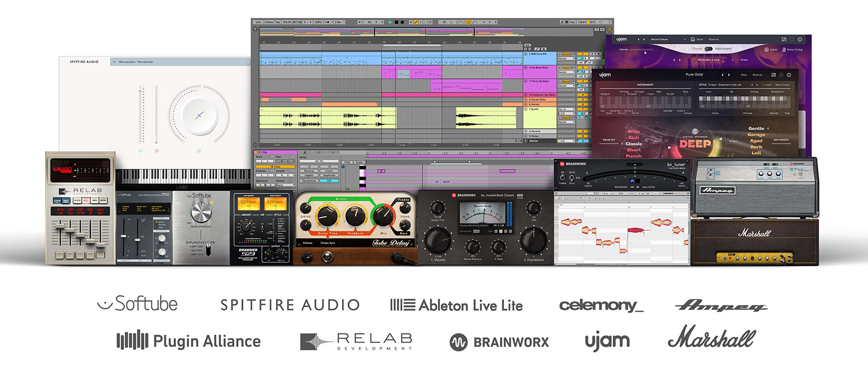Click the Stop button in Ableton transport

click(396, 22)
